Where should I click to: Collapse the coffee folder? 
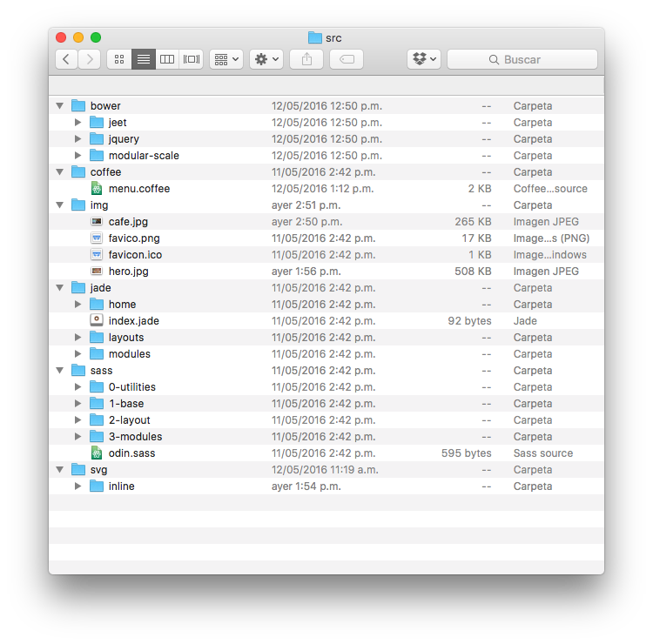coord(60,172)
